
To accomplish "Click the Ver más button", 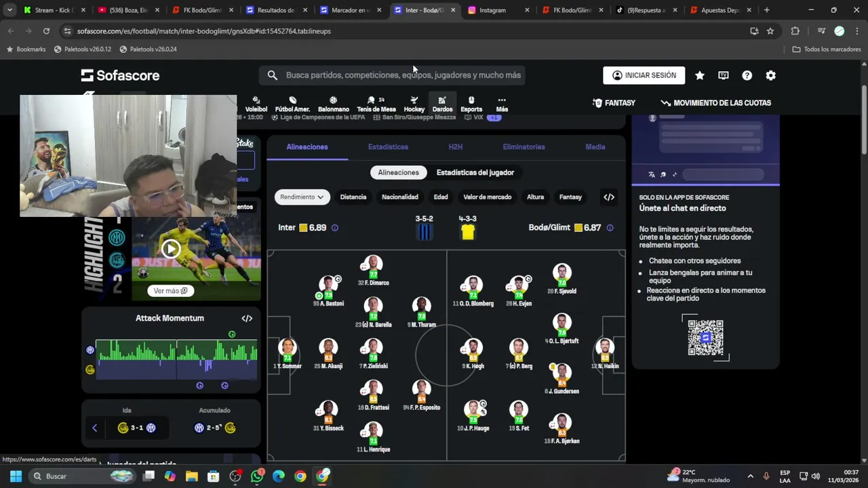I will click(x=170, y=291).
